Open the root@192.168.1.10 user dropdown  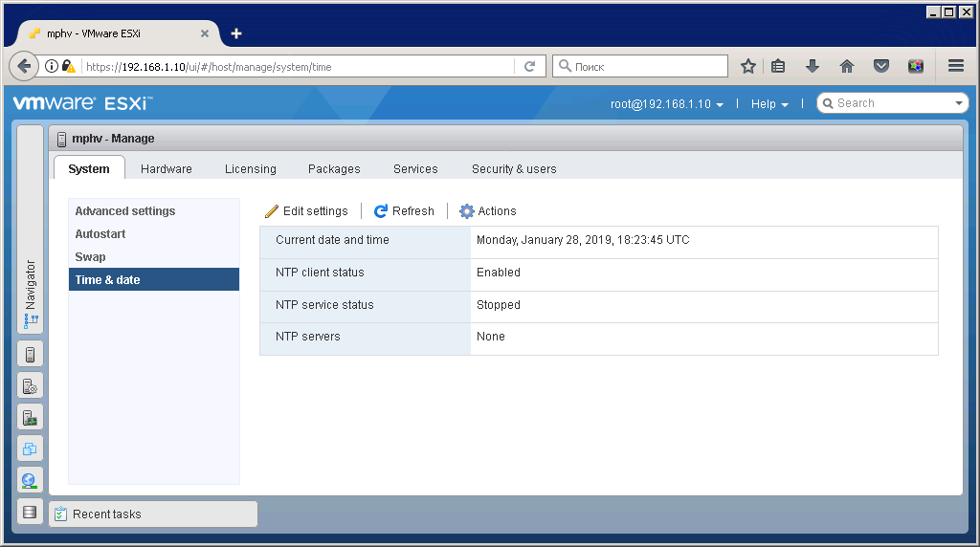tap(667, 104)
